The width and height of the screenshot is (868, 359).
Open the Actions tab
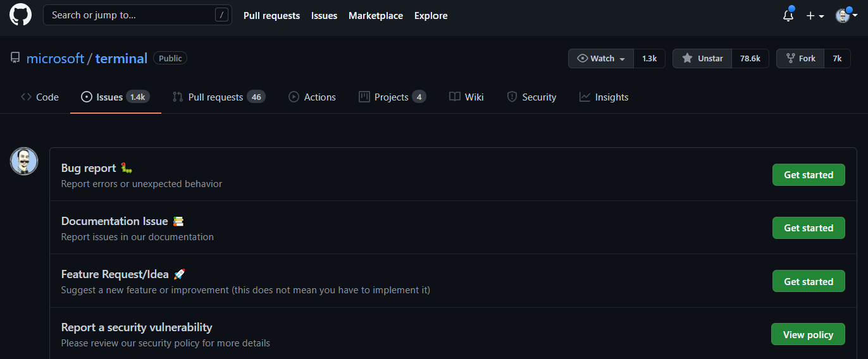[x=312, y=97]
